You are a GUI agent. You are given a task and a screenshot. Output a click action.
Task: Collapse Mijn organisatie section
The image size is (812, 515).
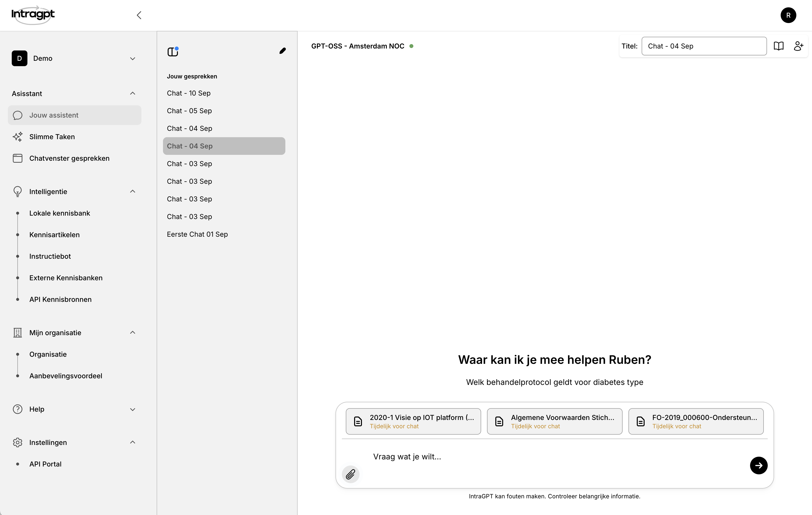point(133,333)
